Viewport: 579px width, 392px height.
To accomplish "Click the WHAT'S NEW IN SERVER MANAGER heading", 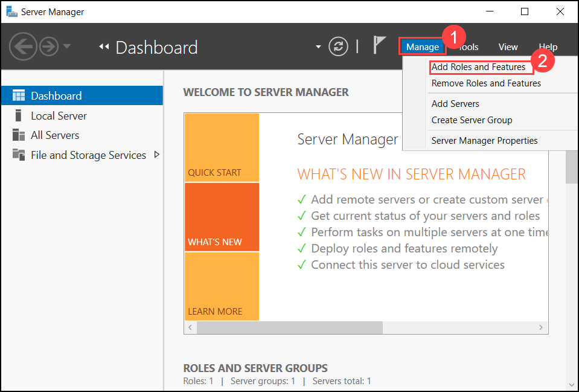I will click(x=411, y=175).
